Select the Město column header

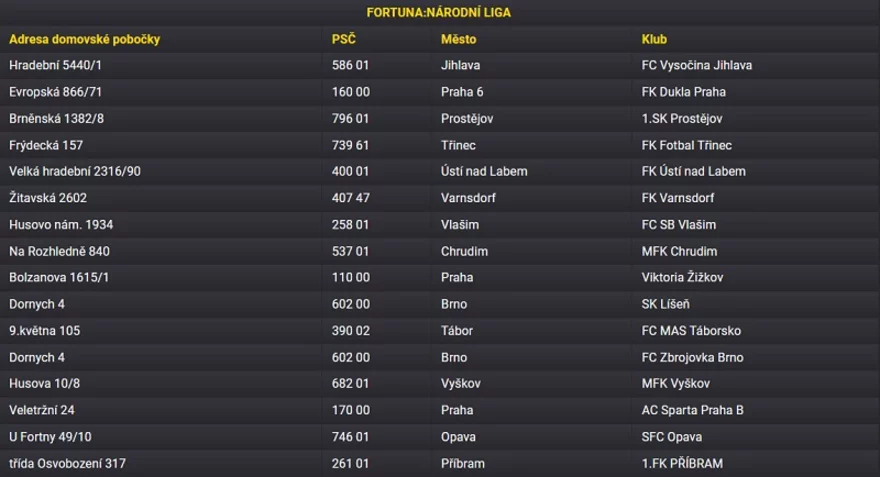[459, 39]
